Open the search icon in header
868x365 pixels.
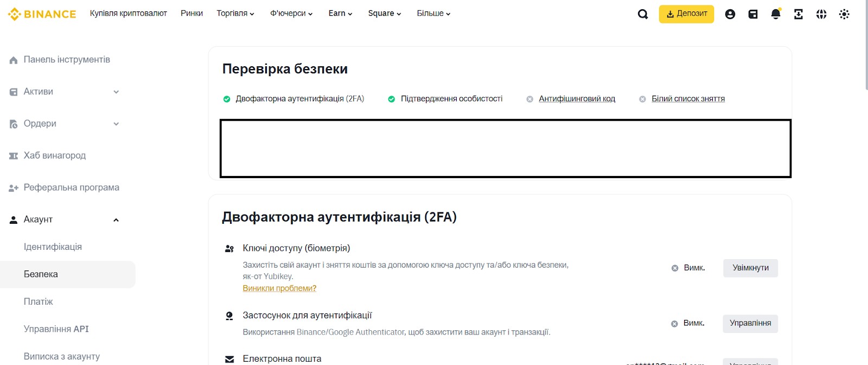pos(643,14)
